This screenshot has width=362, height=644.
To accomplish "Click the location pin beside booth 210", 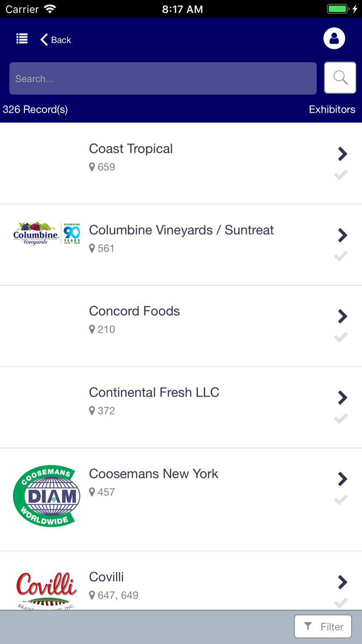I will pos(92,329).
